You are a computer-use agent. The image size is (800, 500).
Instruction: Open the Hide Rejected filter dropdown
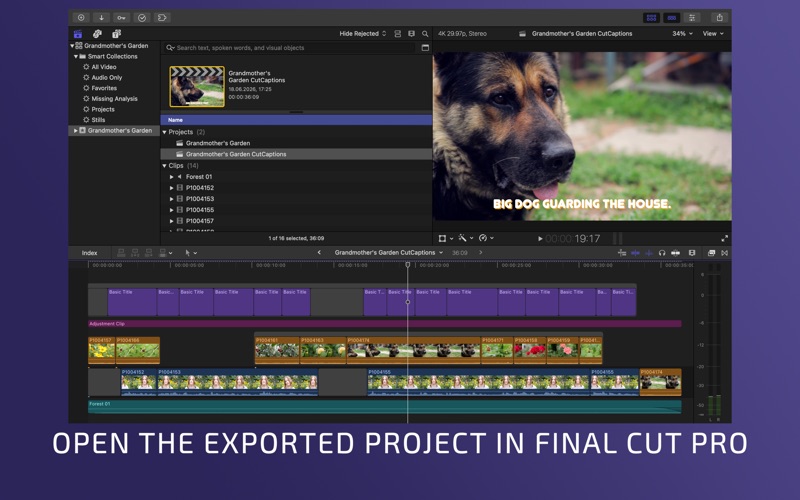point(363,34)
